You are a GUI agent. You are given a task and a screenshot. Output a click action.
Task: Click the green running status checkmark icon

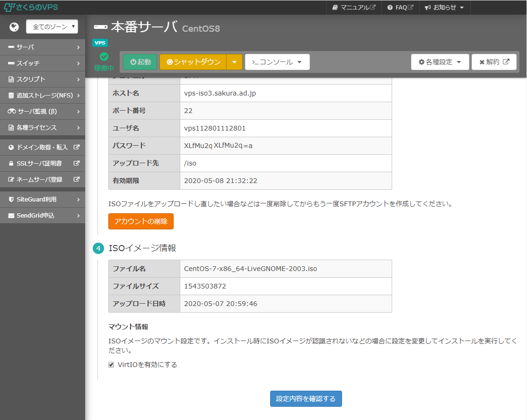tap(104, 57)
